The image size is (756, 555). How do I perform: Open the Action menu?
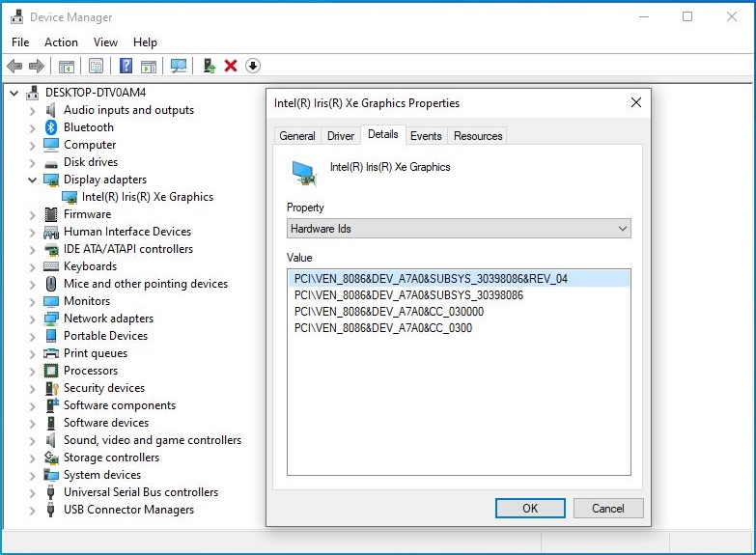[x=61, y=42]
